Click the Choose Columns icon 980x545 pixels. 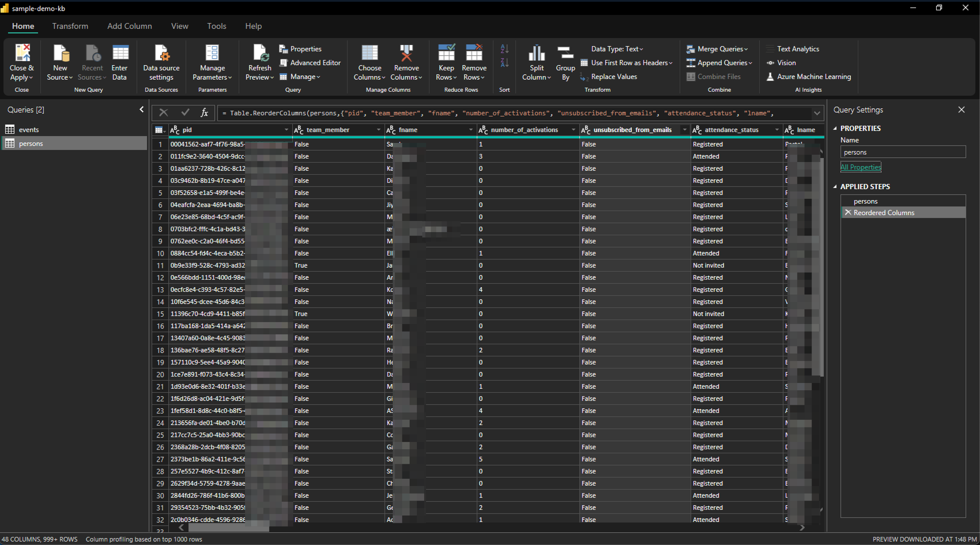[369, 53]
